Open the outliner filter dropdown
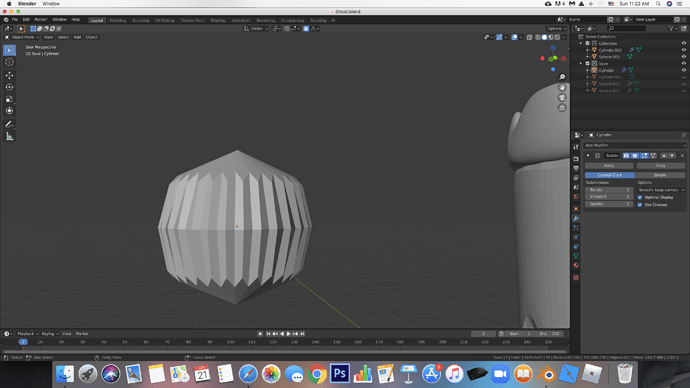The image size is (690, 388). tap(672, 29)
